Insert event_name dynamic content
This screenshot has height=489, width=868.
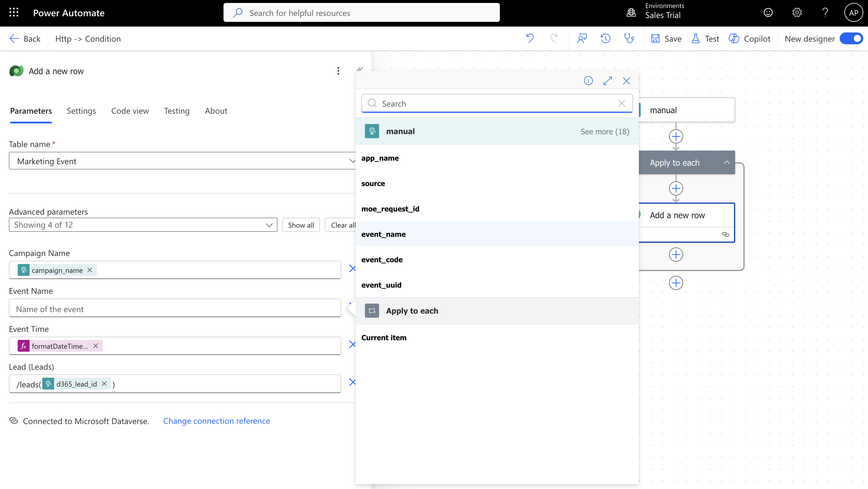(497, 234)
